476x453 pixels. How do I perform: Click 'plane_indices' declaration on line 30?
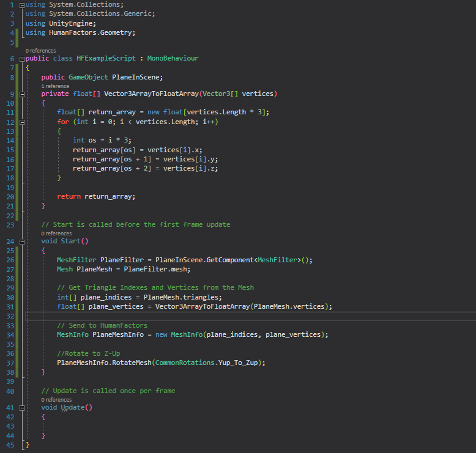(x=106, y=297)
